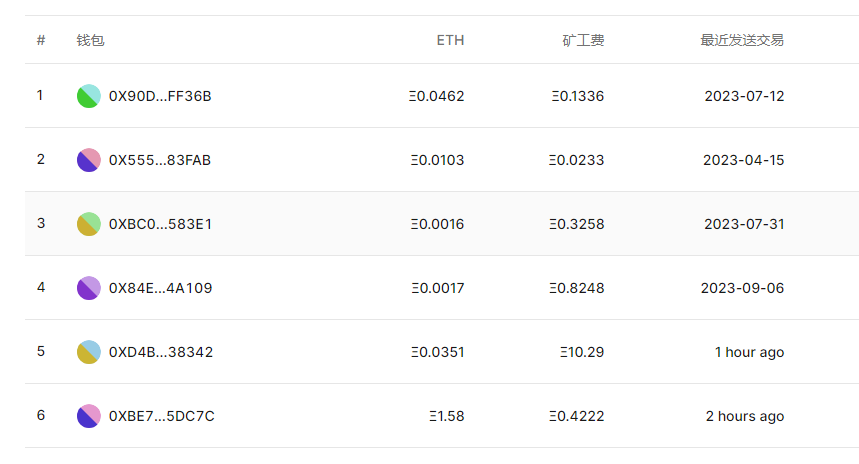
Task: Open wallet address 0XBE7...5DC7C
Action: 162,416
